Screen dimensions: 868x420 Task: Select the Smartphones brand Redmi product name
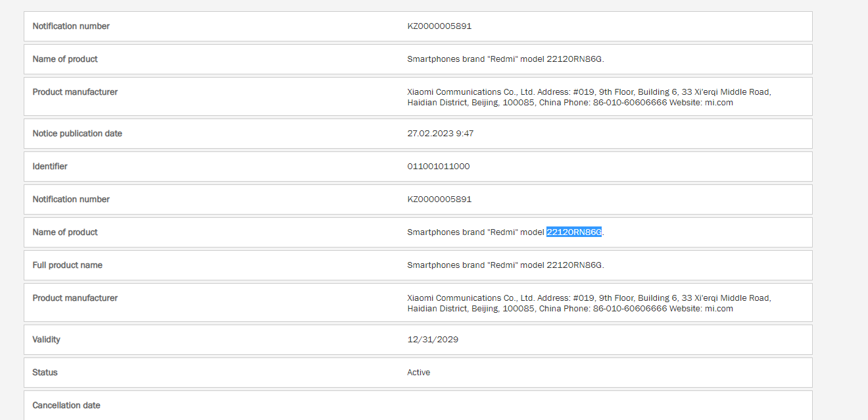pyautogui.click(x=505, y=59)
